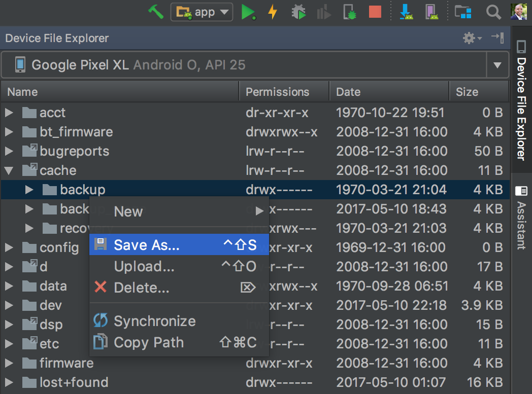The width and height of the screenshot is (532, 394).
Task: Open the Android Profiler icon
Action: point(323,12)
